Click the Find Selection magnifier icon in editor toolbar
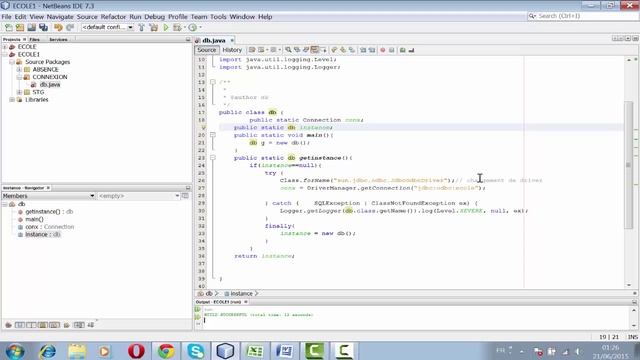Screen dimensions: 640x360 [288, 50]
